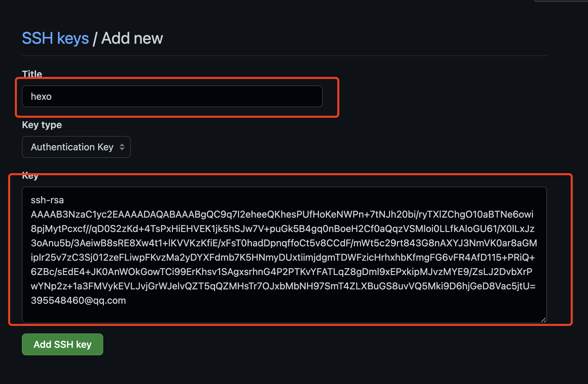Open the Authentication Key type dropdown

pos(76,147)
